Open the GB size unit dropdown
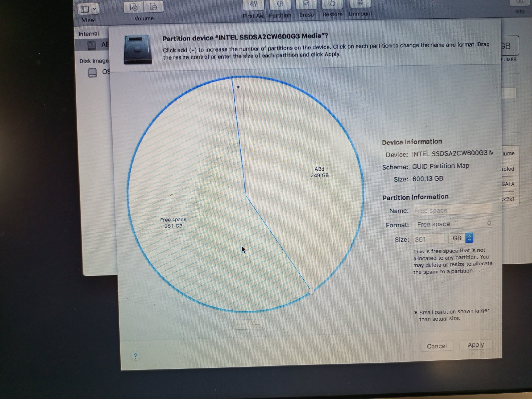The height and width of the screenshot is (399, 532). [x=461, y=238]
